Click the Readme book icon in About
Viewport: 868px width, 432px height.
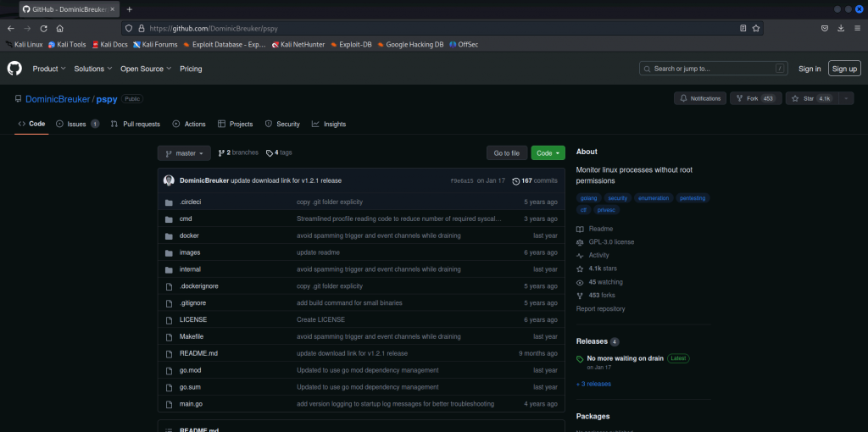click(x=580, y=229)
